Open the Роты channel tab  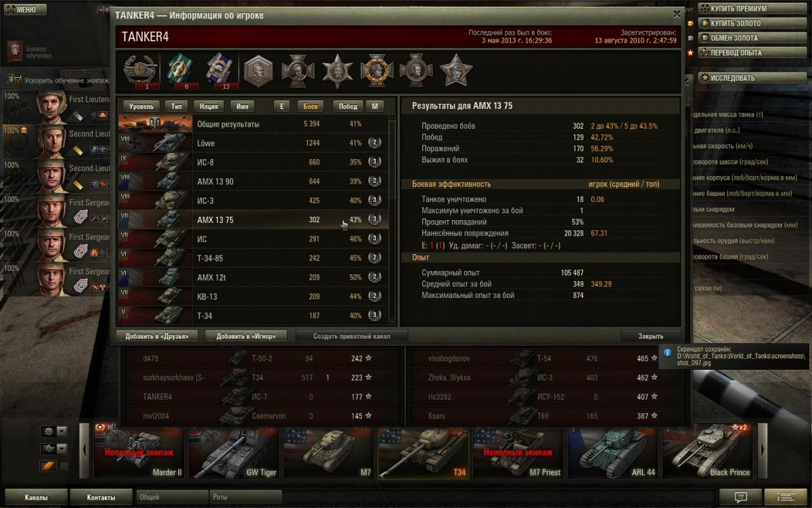[246, 497]
